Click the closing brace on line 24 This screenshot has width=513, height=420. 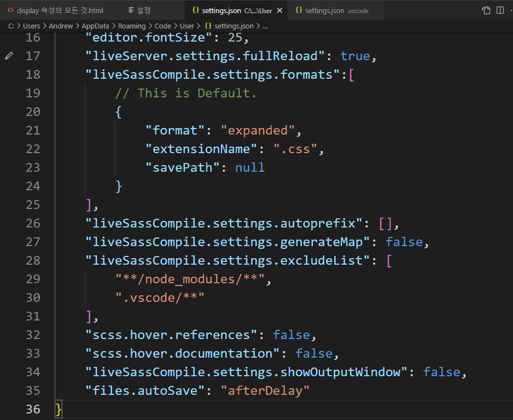click(x=119, y=186)
